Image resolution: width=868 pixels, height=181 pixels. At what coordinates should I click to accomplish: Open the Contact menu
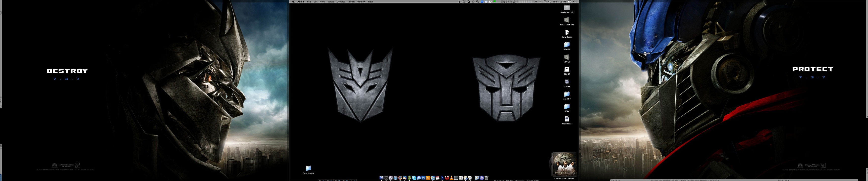(341, 2)
